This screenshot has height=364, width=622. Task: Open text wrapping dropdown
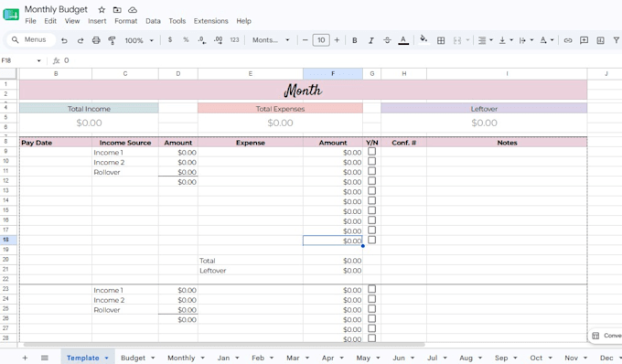point(526,40)
